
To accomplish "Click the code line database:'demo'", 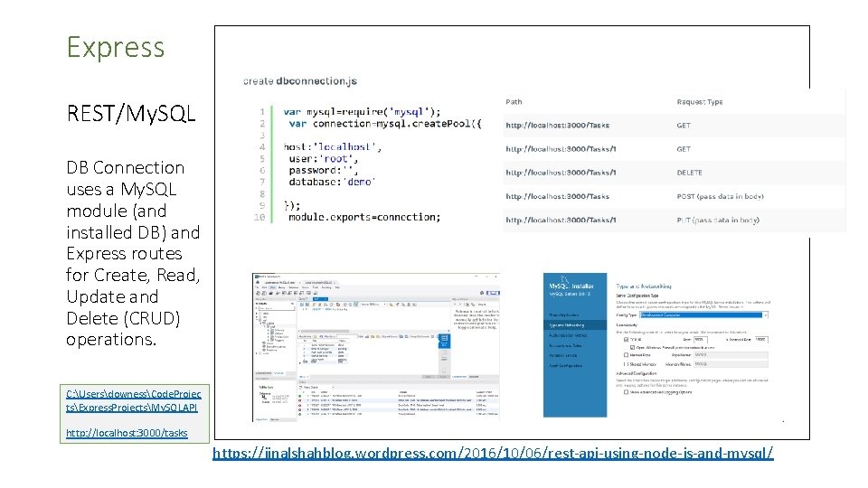I will tap(332, 182).
